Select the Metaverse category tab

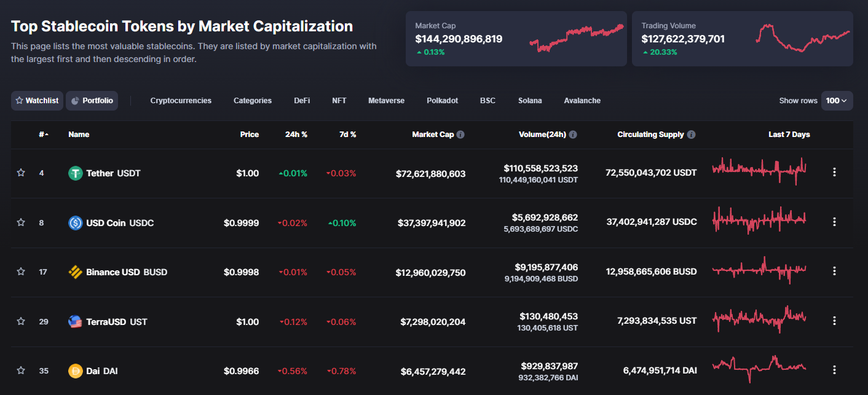pyautogui.click(x=386, y=101)
